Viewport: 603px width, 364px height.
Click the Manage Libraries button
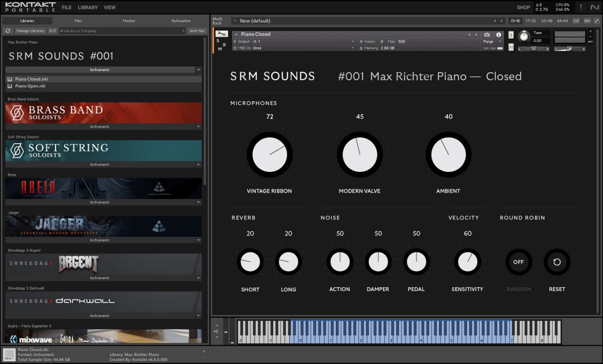click(30, 31)
